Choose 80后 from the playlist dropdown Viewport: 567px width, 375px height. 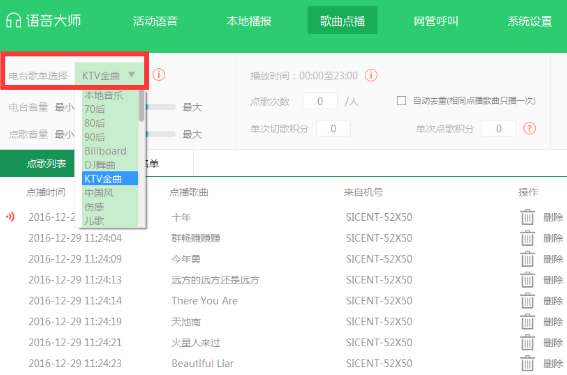(110, 123)
